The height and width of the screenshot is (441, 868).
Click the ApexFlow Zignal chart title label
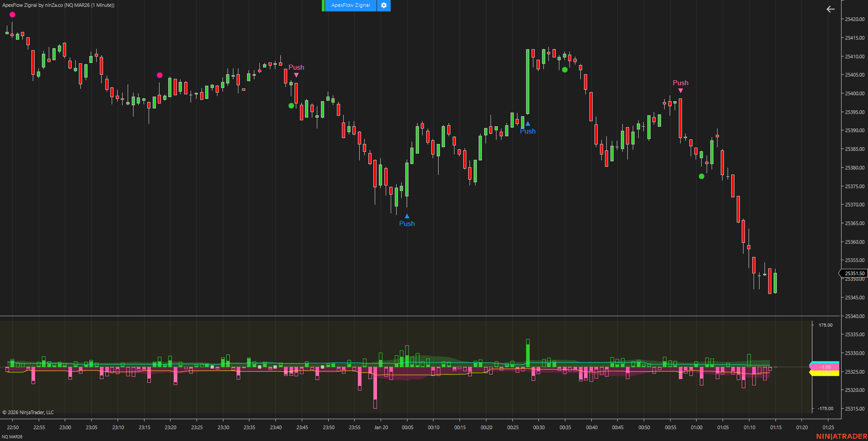58,5
